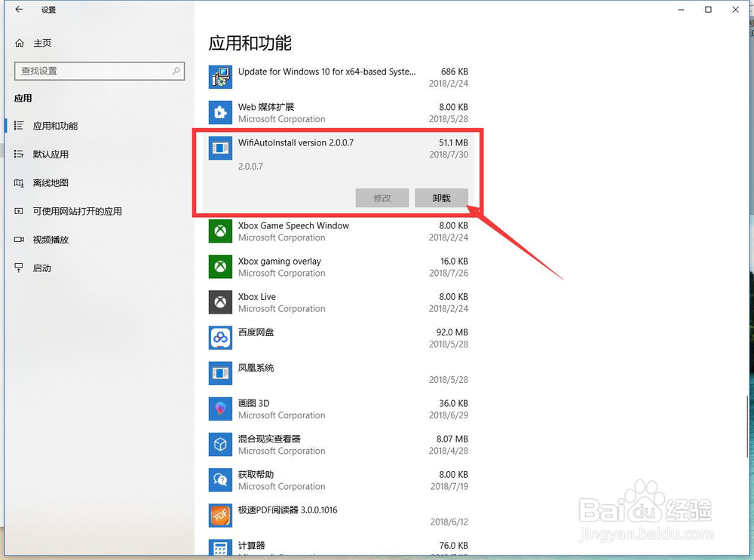Image resolution: width=754 pixels, height=560 pixels.
Task: Open the 默认应用 page
Action: [x=51, y=155]
